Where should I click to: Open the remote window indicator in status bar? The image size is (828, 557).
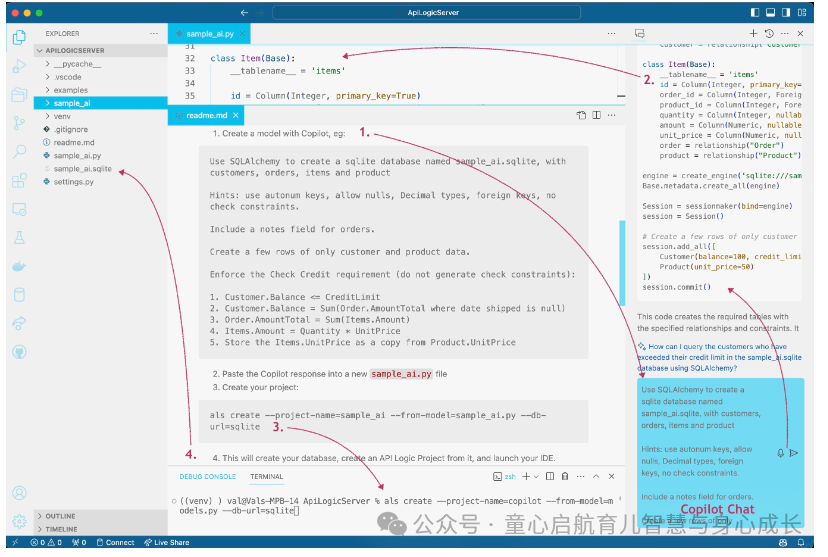pos(15,542)
